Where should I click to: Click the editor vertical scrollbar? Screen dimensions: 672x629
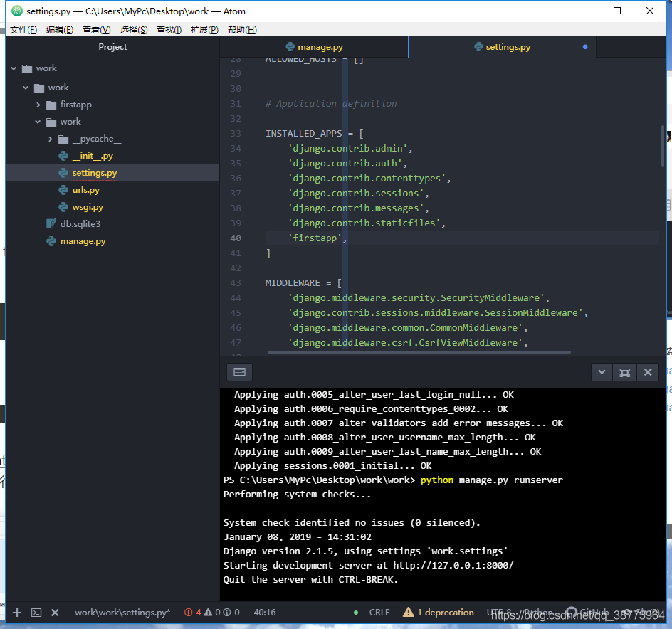(663, 146)
